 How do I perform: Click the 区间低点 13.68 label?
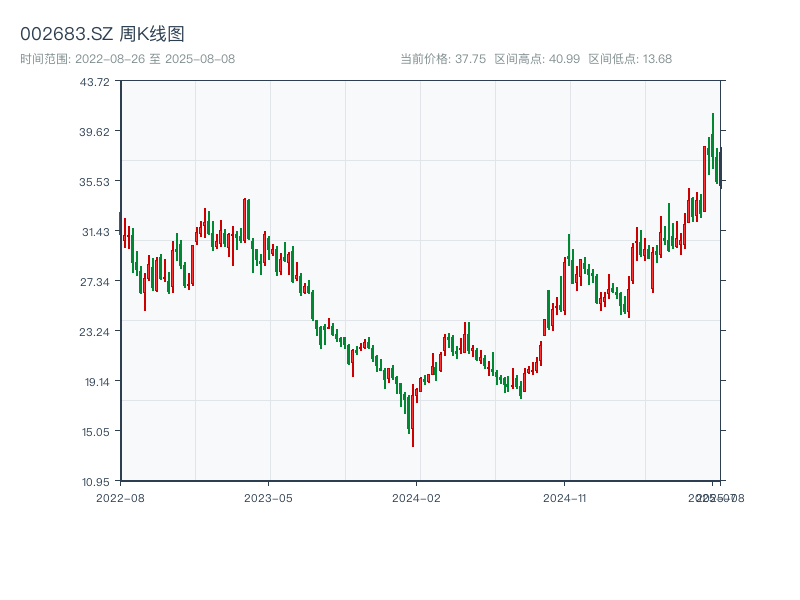(x=630, y=59)
